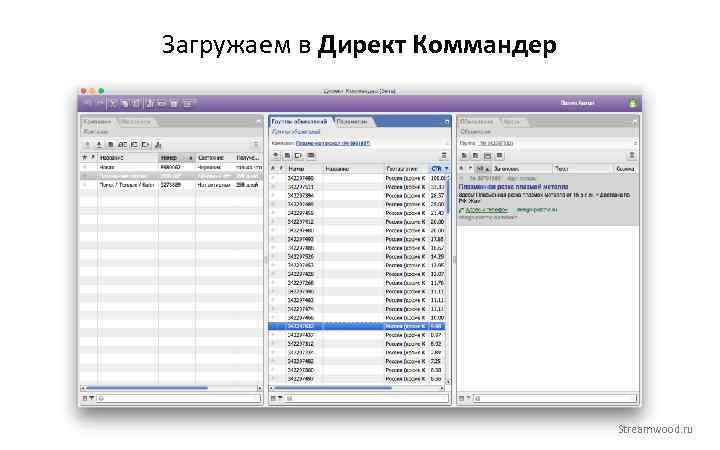This screenshot has width=720, height=450.
Task: Click the Текст column header in ads
Action: point(583,169)
